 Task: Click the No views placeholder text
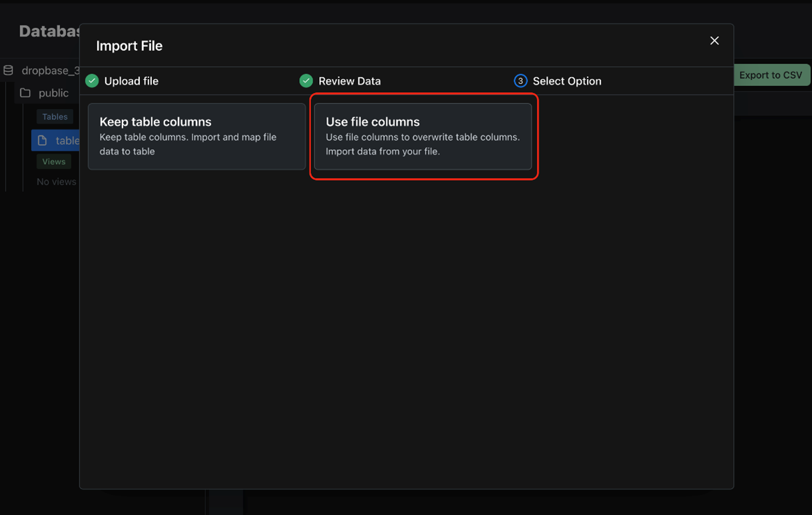tap(57, 181)
